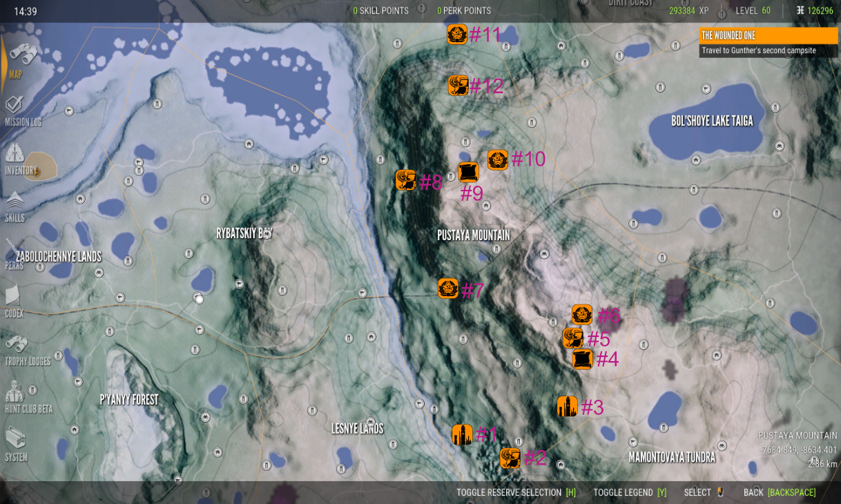Click the binoculars Map icon in the sidebar
841x504 pixels.
point(23,53)
